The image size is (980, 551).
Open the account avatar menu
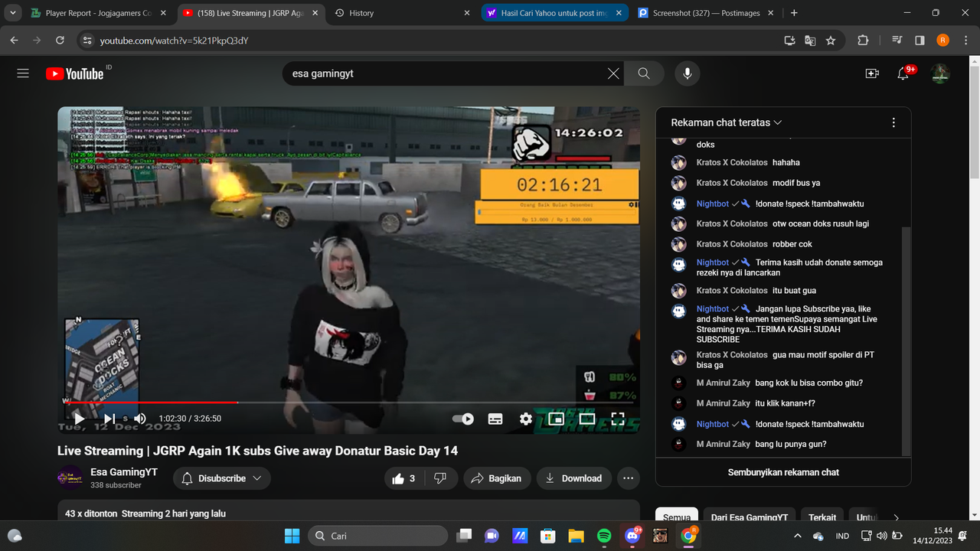click(940, 73)
